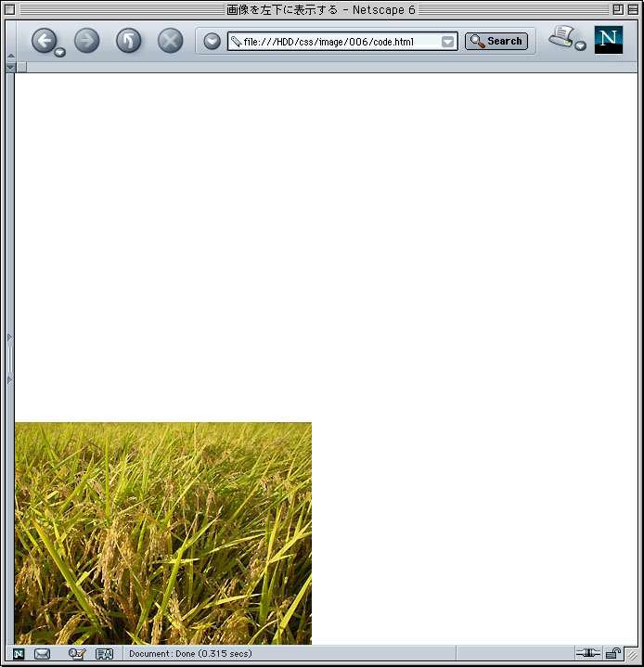
Task: Focus the URL field with file:///HDD/css/image/006/code.html
Action: (342, 41)
